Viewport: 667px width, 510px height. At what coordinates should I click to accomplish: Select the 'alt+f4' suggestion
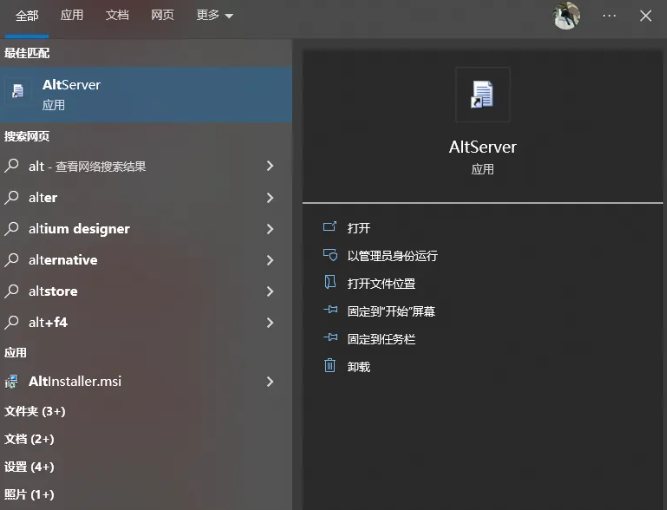146,322
